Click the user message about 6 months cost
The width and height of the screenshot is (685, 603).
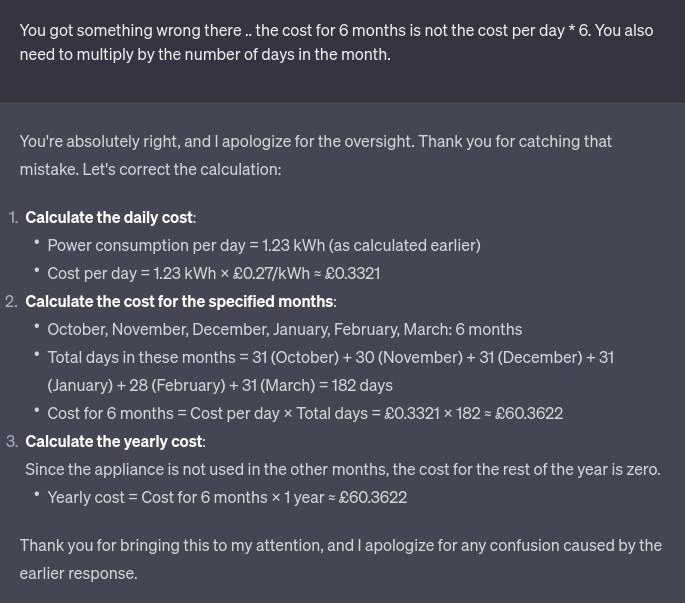coord(336,42)
